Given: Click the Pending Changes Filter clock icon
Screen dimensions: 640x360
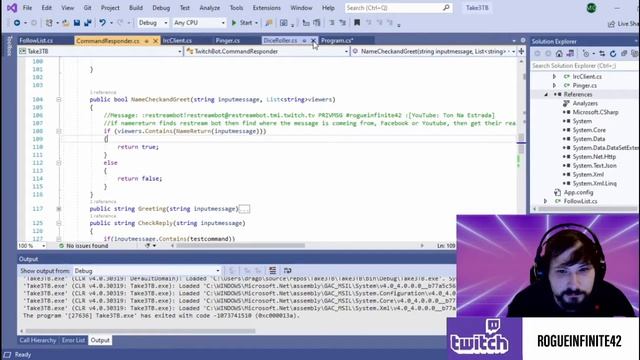Looking at the screenshot, I should (x=586, y=53).
